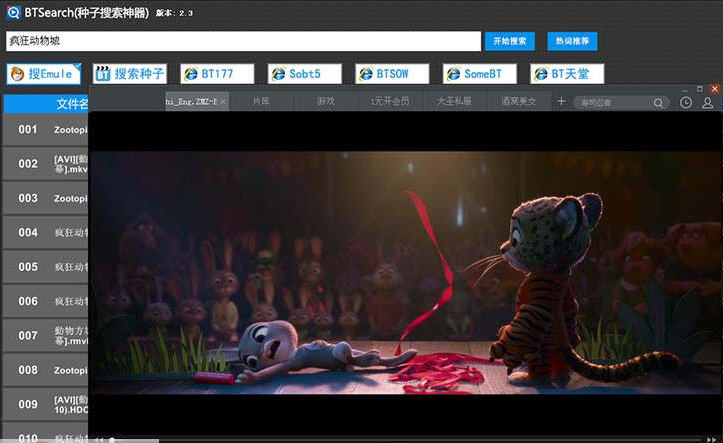Select result row 001 Zootopi
Screen dimensions: 723x443
(x=46, y=130)
